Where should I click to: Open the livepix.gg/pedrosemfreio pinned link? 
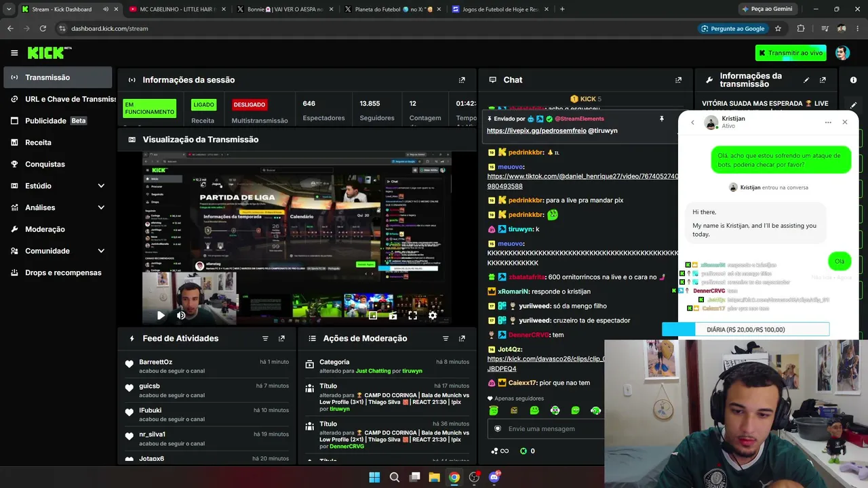(536, 131)
